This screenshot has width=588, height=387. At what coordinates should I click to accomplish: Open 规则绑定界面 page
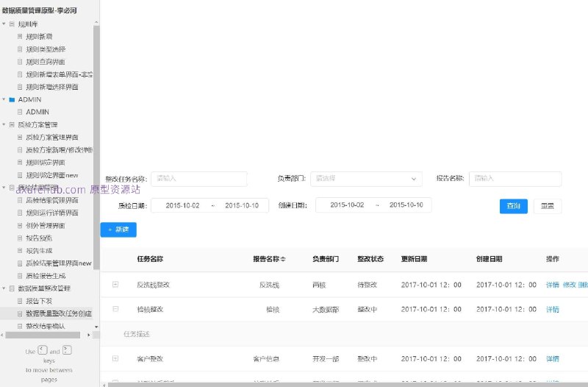coord(46,163)
